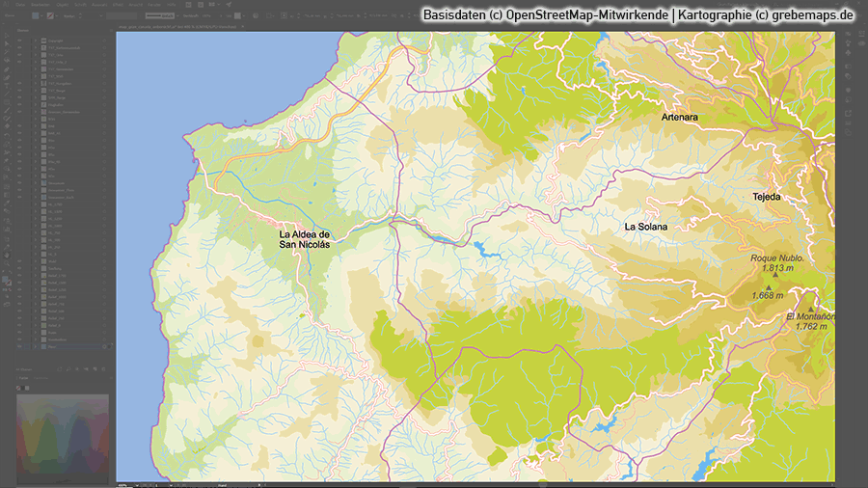
Task: Hide the TXT_Kartenautorisch layer using its eye icon
Action: pyautogui.click(x=18, y=48)
